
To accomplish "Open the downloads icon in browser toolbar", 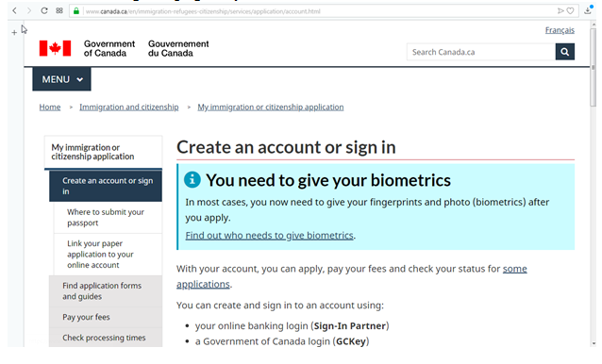I will pos(588,10).
